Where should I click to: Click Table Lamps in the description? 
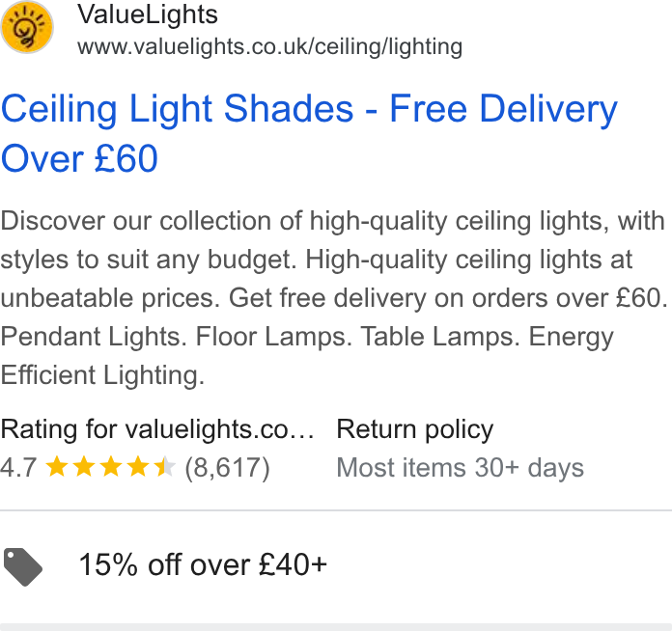tap(439, 337)
